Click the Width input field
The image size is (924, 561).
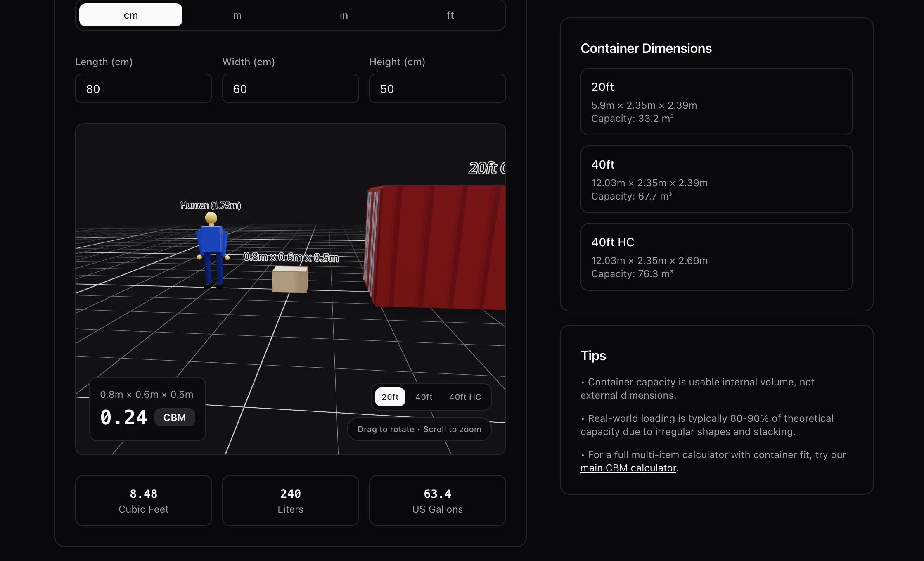(x=290, y=88)
